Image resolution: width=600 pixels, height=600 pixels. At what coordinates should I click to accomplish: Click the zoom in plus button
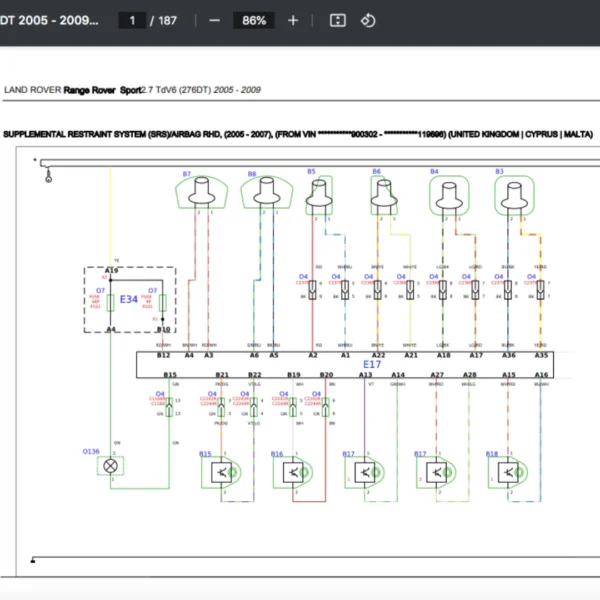[x=292, y=20]
